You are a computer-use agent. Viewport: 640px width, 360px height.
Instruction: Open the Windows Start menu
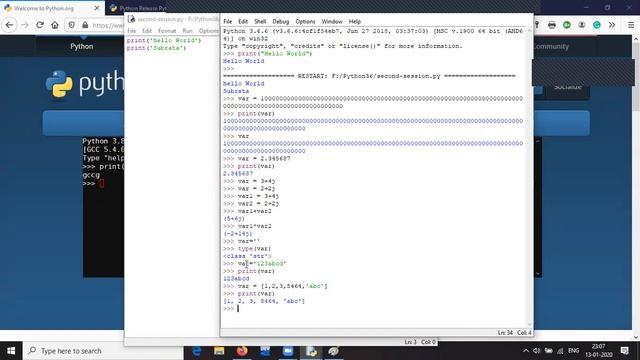11,351
